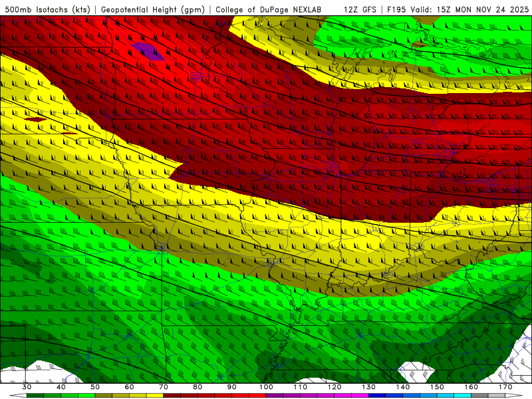This screenshot has height=399, width=532.
Task: Click the '80' legend value
Action: (x=198, y=387)
